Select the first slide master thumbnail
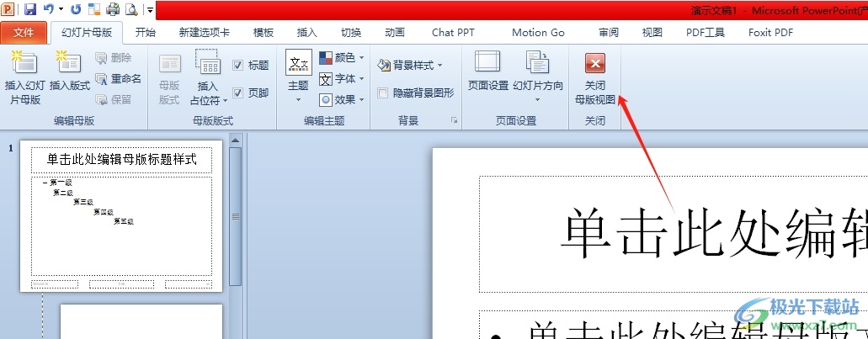This screenshot has height=339, width=868. click(121, 215)
